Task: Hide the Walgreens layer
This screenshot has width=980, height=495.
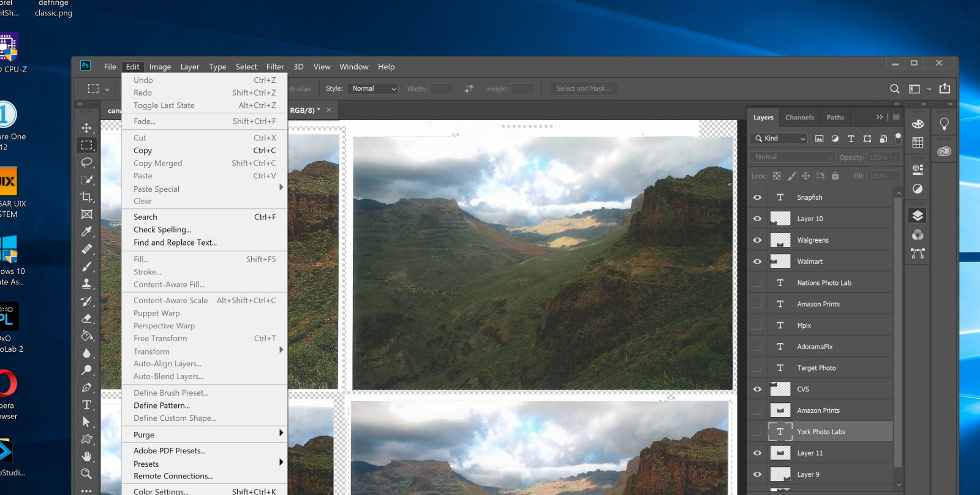Action: 757,240
